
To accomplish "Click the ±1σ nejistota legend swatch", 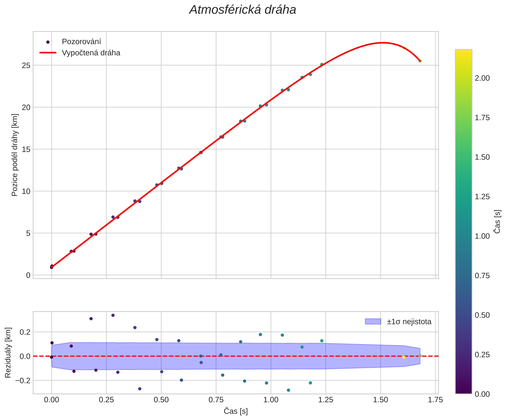I will (373, 321).
